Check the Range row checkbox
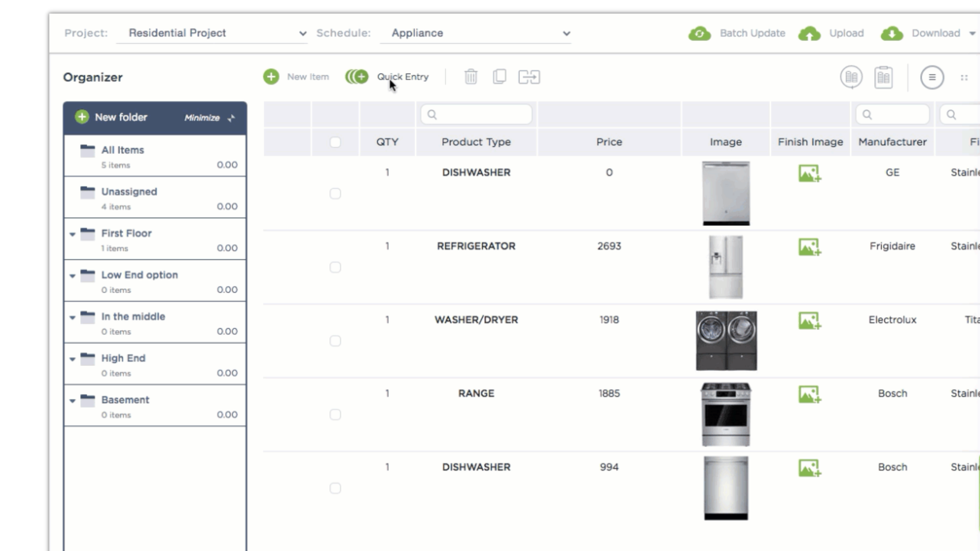The image size is (980, 551). (x=335, y=415)
